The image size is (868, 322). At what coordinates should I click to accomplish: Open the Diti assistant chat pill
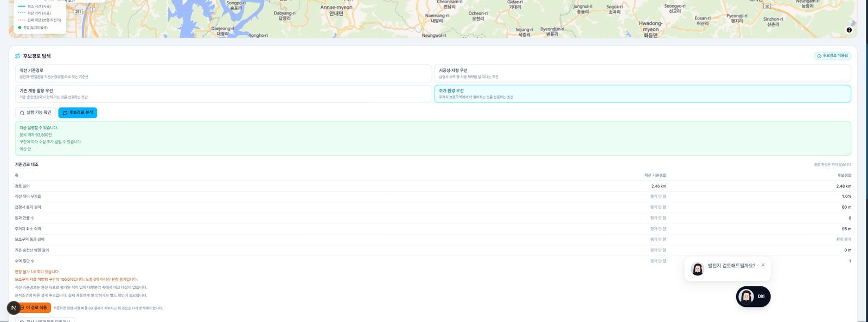(753, 297)
